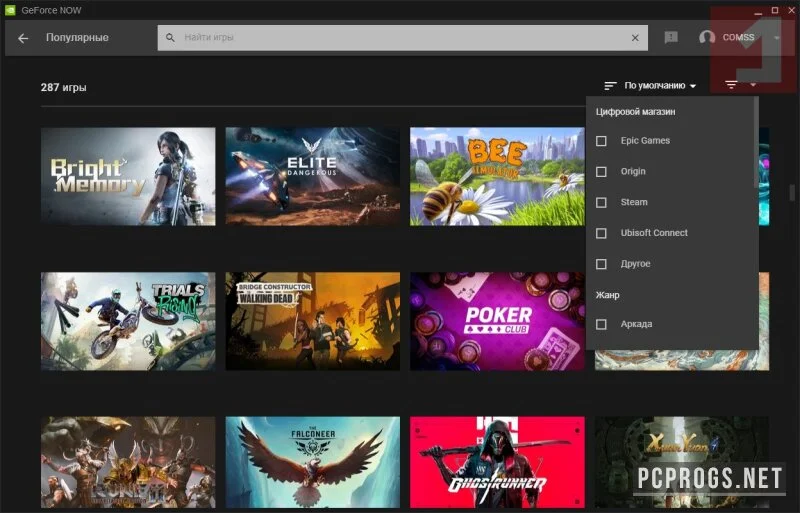Open the Falconeer game tile
Screen dimensions: 800x513
pos(313,462)
